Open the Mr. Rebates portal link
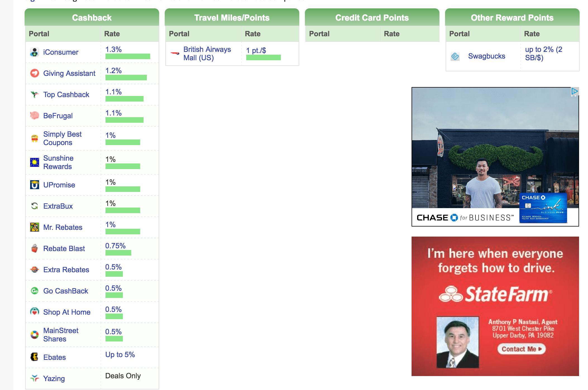588x390 pixels. (63, 227)
